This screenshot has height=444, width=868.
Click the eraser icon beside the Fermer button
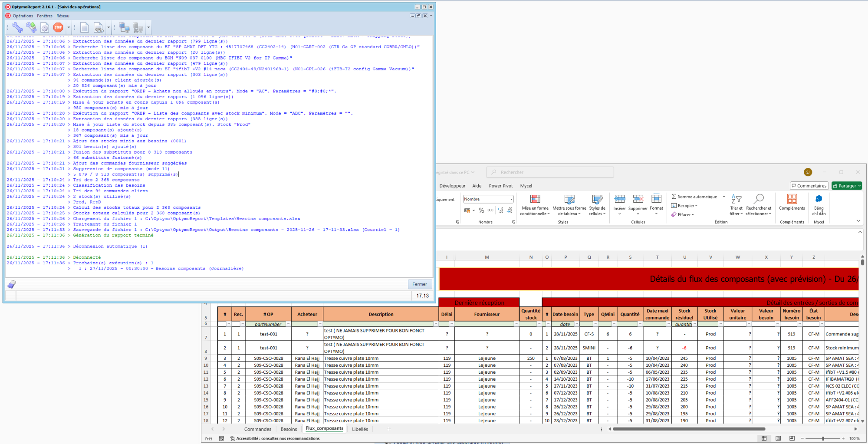tap(12, 284)
